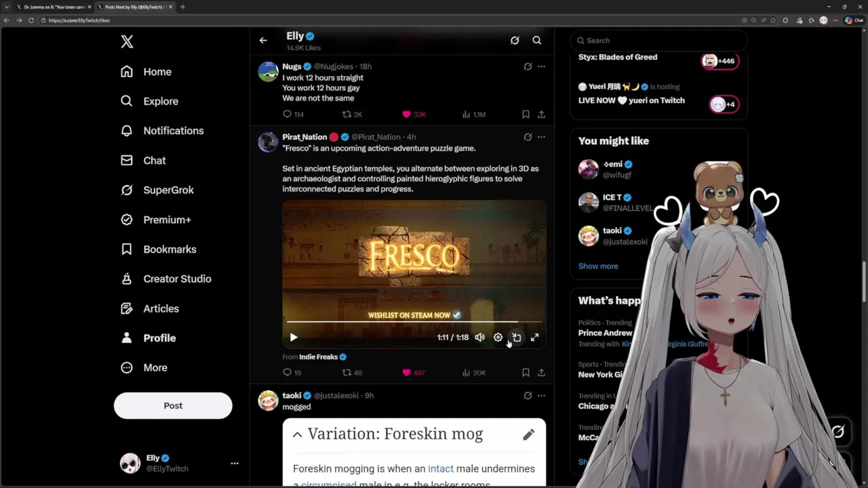
Task: Click search icon in Elly header
Action: 536,41
